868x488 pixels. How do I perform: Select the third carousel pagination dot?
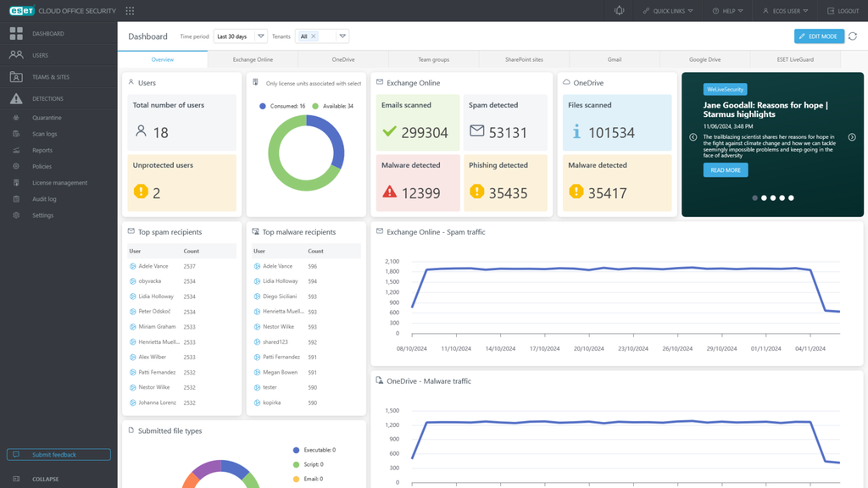tap(773, 197)
